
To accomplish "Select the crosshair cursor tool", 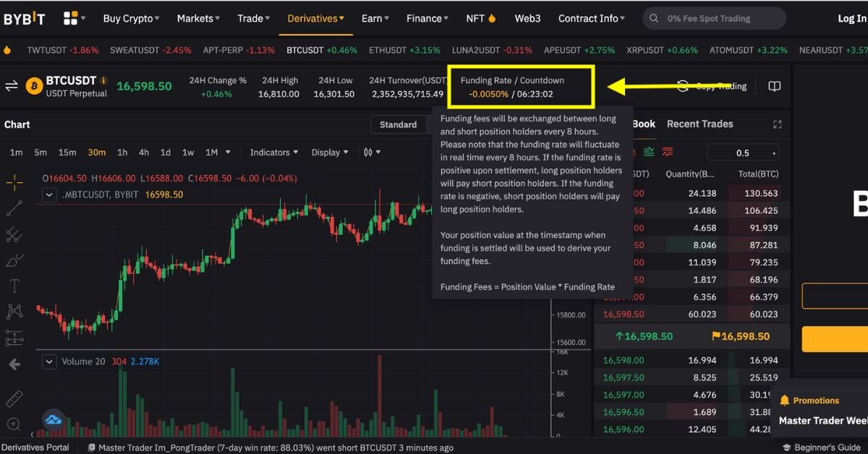I will click(14, 183).
